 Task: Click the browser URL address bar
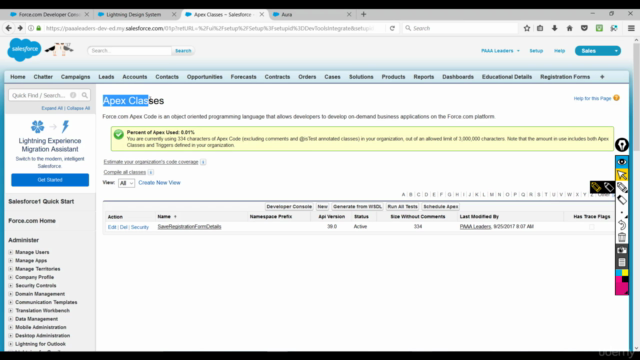pos(209,28)
